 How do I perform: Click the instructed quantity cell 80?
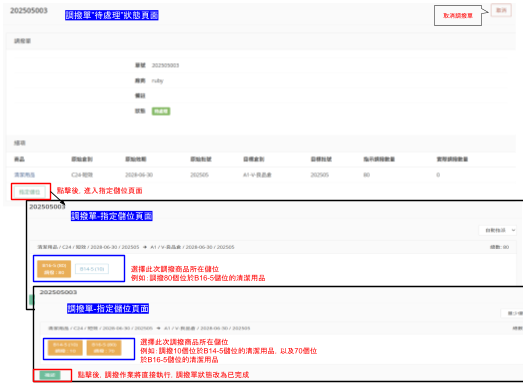[x=367, y=175]
